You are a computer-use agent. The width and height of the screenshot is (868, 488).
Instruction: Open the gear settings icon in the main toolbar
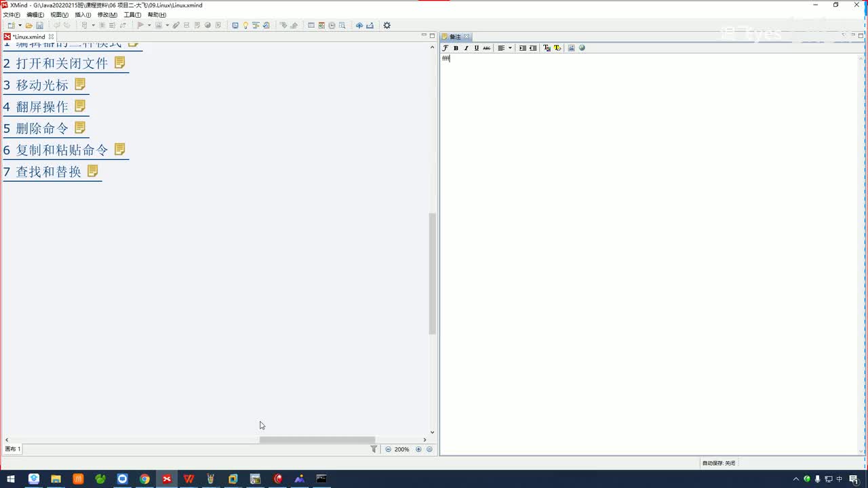387,26
